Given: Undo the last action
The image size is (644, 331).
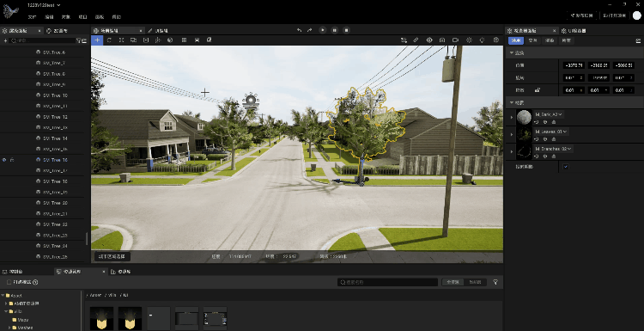Looking at the screenshot, I should point(299,30).
